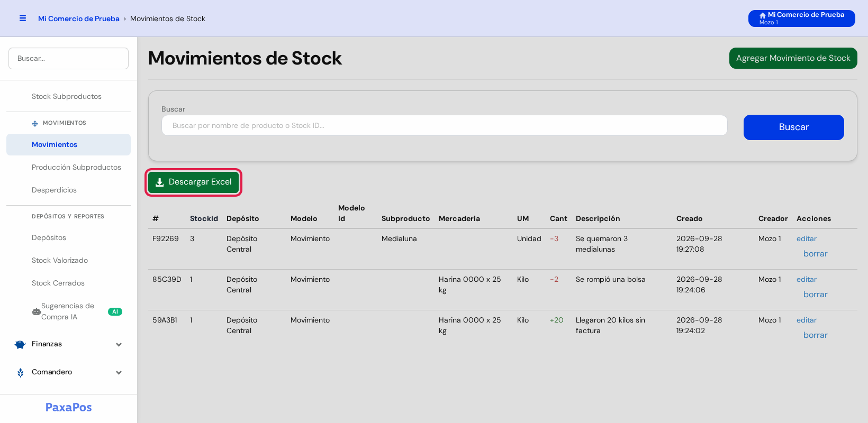Viewport: 868px width, 423px height.
Task: Expand the Comandero chevron
Action: pyautogui.click(x=119, y=372)
